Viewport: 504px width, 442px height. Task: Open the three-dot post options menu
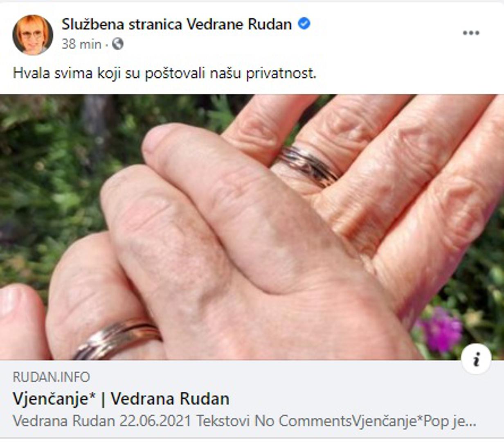pos(471,33)
